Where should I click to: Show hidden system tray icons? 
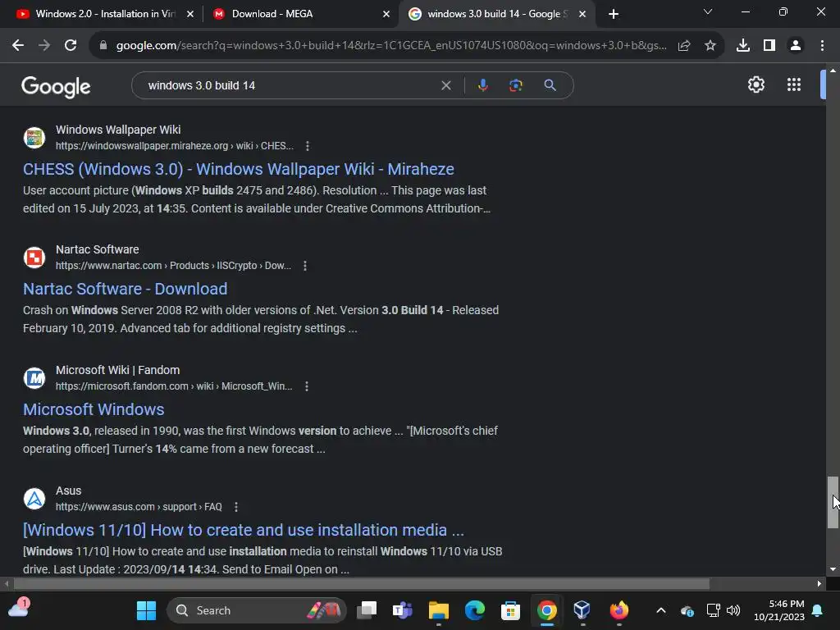pyautogui.click(x=661, y=610)
